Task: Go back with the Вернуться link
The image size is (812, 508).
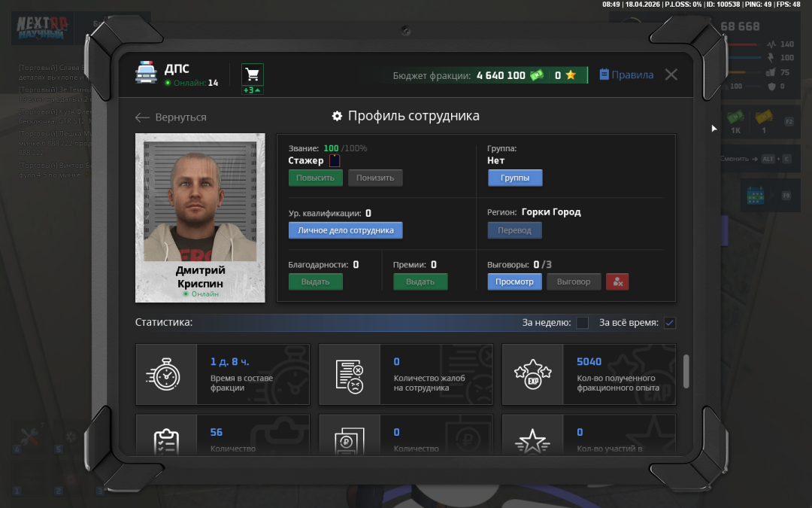Action: coord(171,117)
